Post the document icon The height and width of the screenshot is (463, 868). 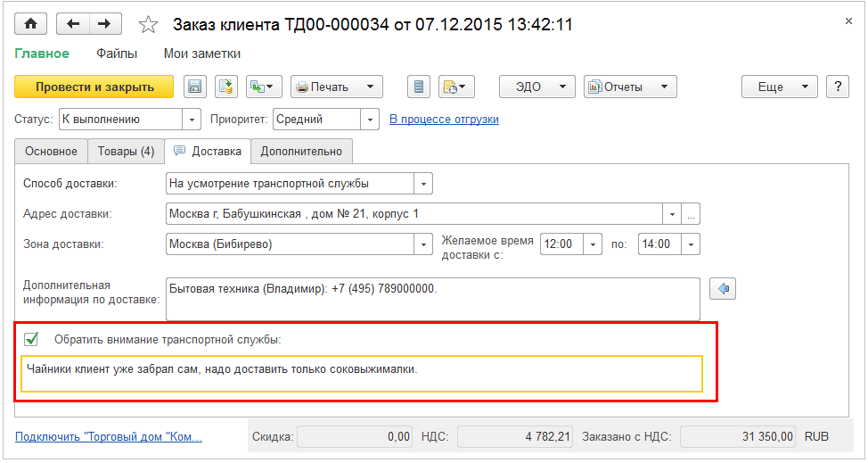[226, 87]
